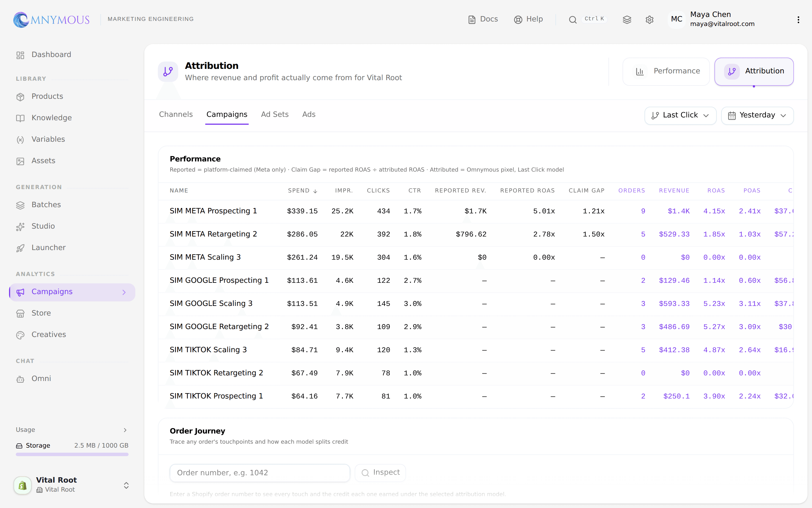The width and height of the screenshot is (812, 508).
Task: Open the Last Click model dropdown
Action: coord(680,116)
